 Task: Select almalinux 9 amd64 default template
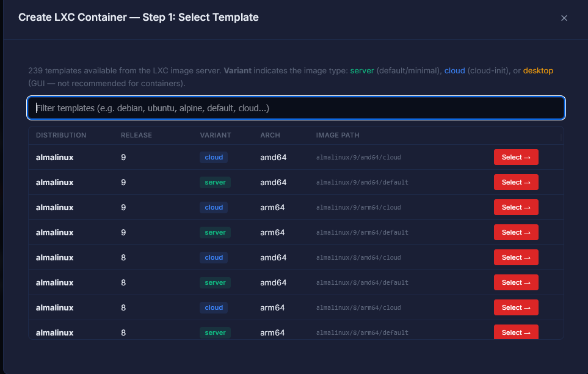(x=515, y=182)
